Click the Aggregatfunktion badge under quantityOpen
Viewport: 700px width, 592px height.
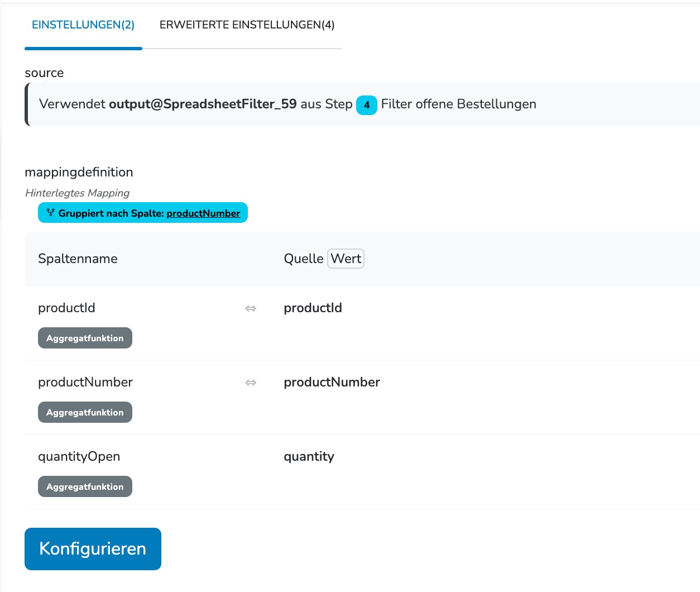tap(85, 486)
